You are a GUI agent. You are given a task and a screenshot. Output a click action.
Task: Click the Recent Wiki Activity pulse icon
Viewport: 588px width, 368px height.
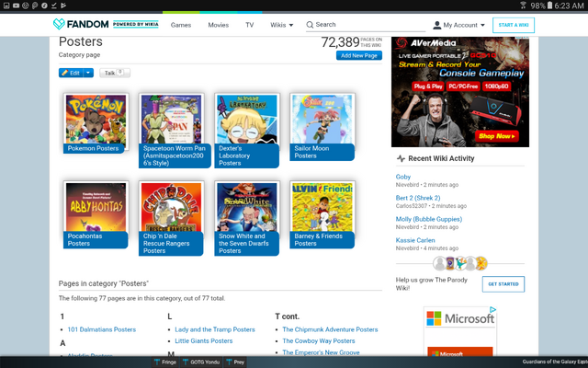click(x=401, y=158)
